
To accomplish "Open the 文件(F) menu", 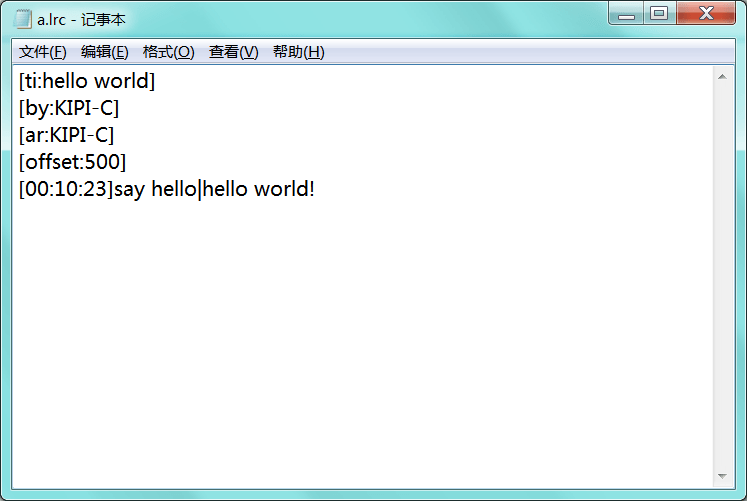I will [43, 52].
